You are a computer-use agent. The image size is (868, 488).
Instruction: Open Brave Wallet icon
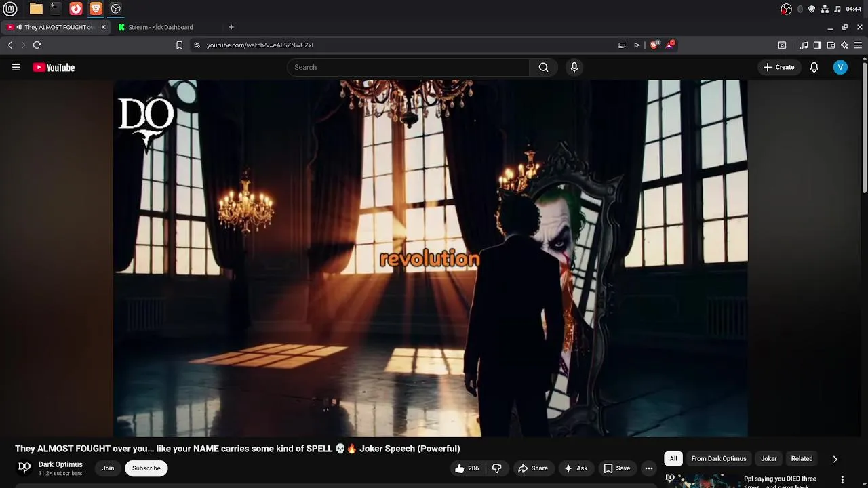point(831,45)
